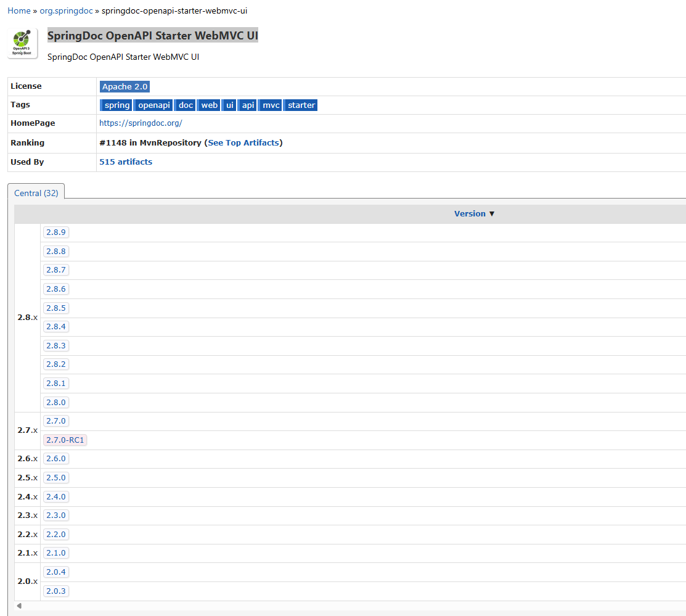Select the 2.2.x group label

pyautogui.click(x=28, y=535)
